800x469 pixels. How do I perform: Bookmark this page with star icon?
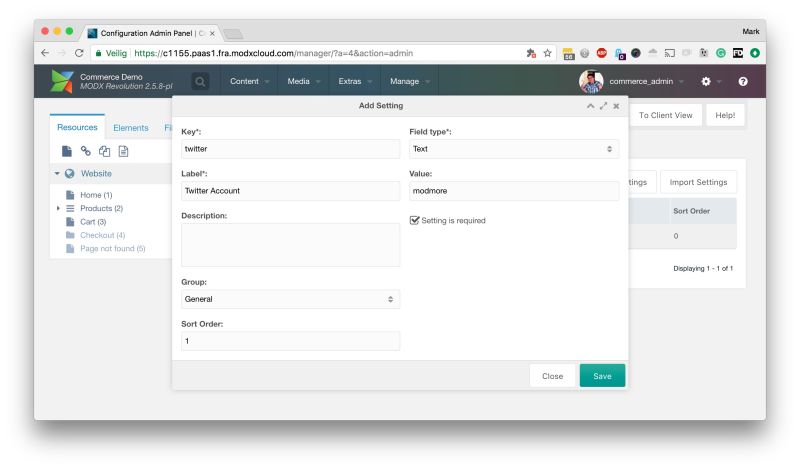[x=547, y=53]
